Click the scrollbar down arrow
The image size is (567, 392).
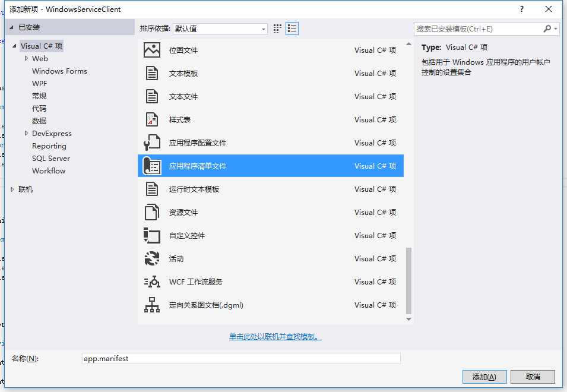tap(408, 319)
